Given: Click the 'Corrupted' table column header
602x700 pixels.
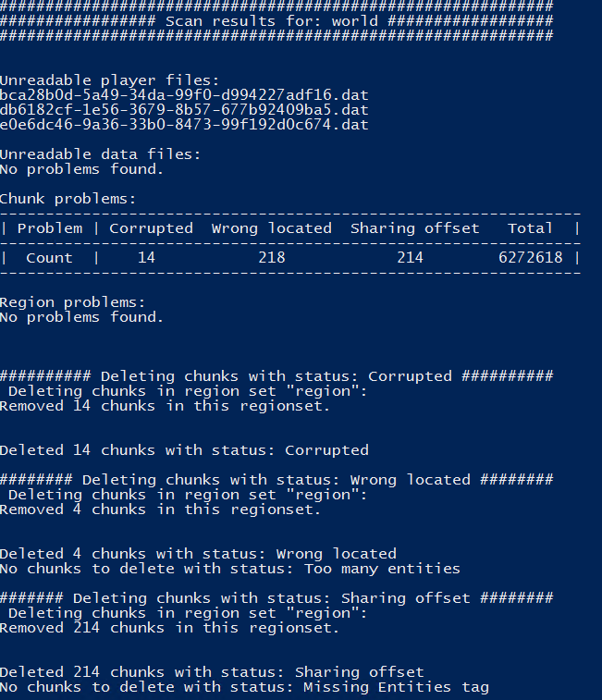Looking at the screenshot, I should point(151,228).
